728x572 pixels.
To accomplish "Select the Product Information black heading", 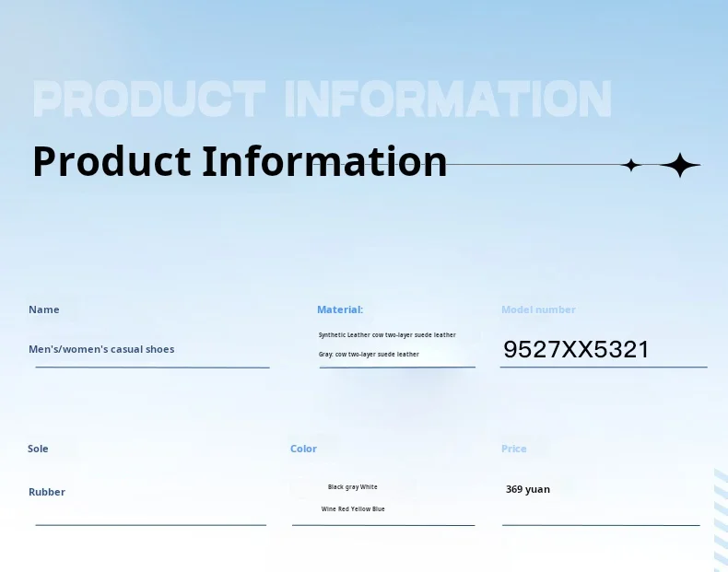I will tap(240, 161).
